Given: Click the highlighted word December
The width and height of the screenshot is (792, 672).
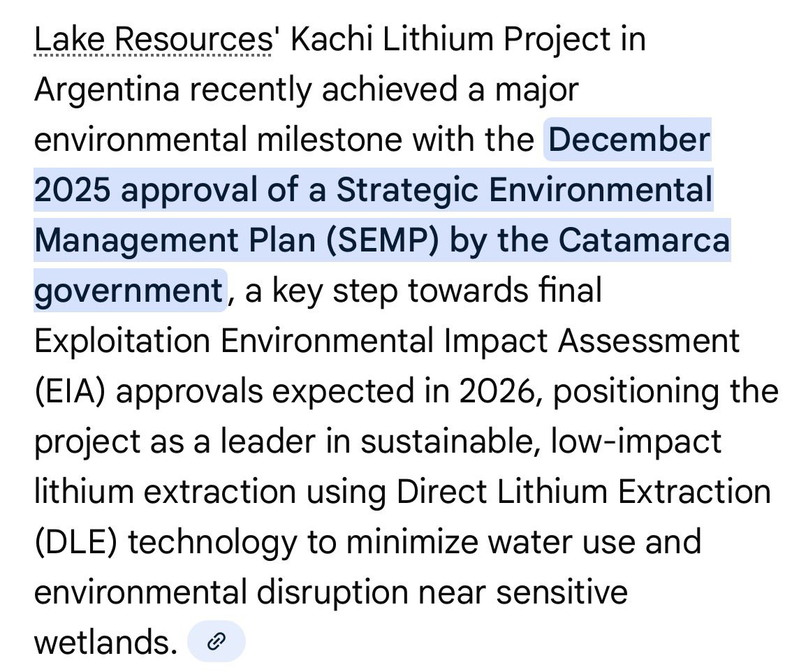Looking at the screenshot, I should coord(629,140).
